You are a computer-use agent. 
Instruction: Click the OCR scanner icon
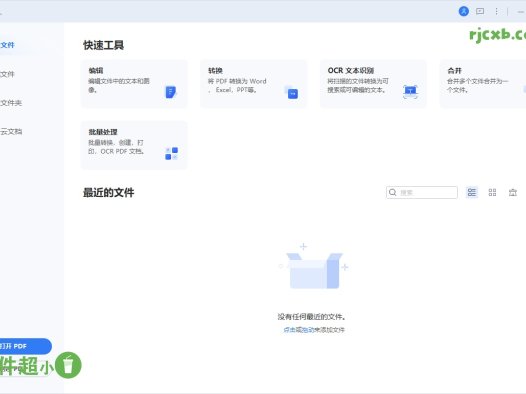click(410, 92)
